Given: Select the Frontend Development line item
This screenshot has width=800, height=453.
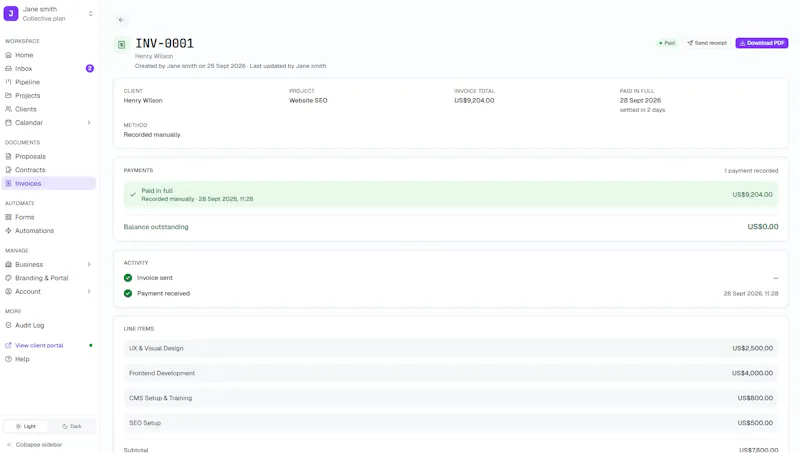Looking at the screenshot, I should tap(451, 373).
